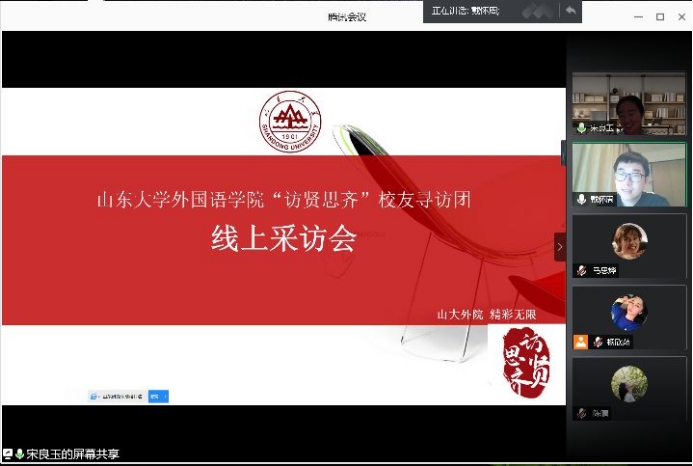Viewport: 693px width, 466px height.
Task: Click the green mic icon beside 宋良玉的屏幕共享
Action: point(19,454)
